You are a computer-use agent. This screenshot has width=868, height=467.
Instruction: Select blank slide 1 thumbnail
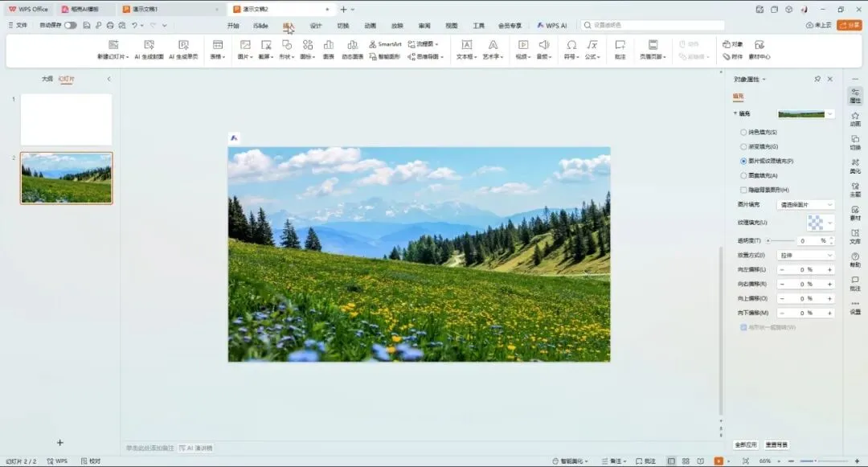[67, 120]
